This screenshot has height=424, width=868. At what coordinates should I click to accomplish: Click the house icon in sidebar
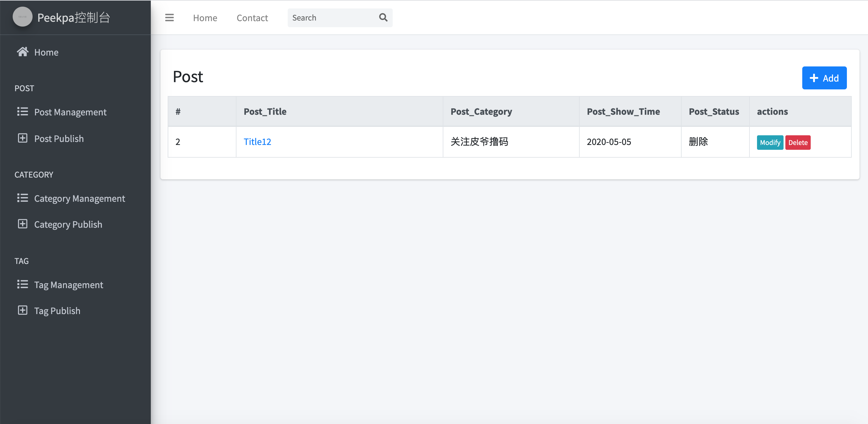pos(23,52)
